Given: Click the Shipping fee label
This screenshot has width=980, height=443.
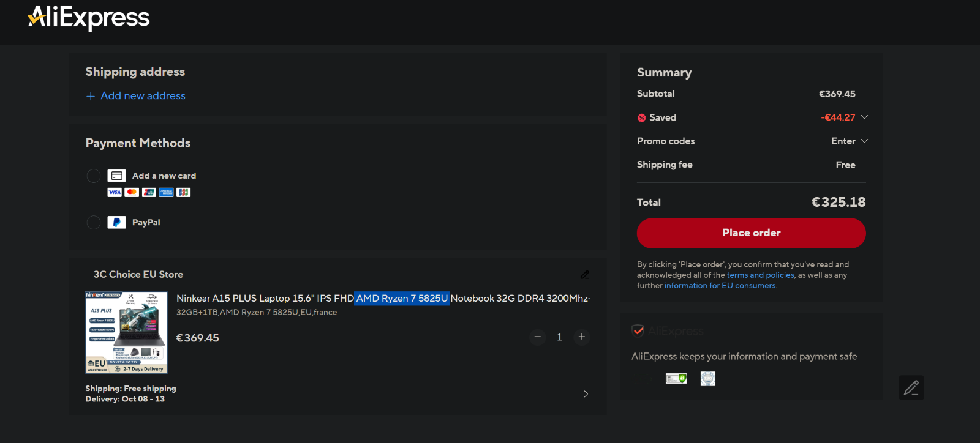Looking at the screenshot, I should click(x=665, y=165).
